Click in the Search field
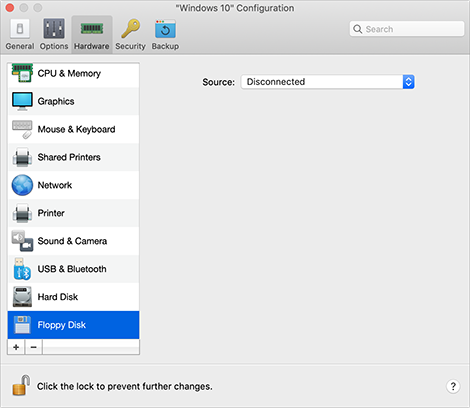The height and width of the screenshot is (408, 470). (x=407, y=29)
